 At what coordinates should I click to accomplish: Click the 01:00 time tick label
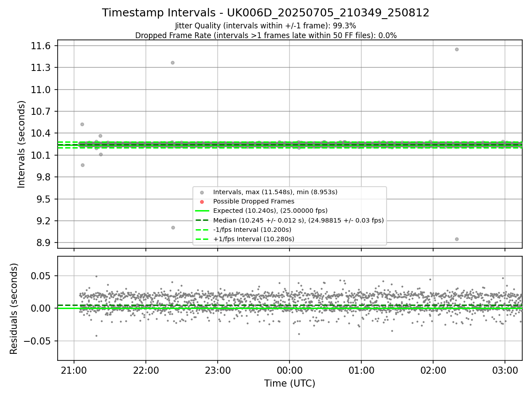click(361, 370)
